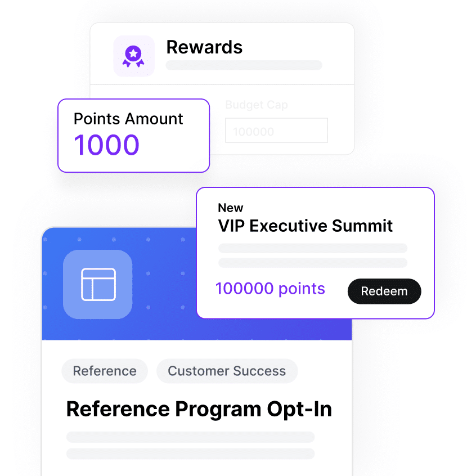
Task: Click second placeholder line under VIP Executive Summit
Action: click(x=312, y=263)
